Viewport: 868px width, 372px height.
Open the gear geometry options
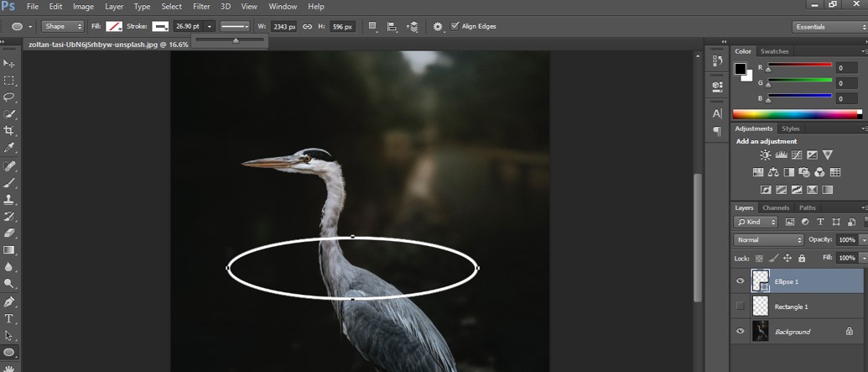[439, 27]
